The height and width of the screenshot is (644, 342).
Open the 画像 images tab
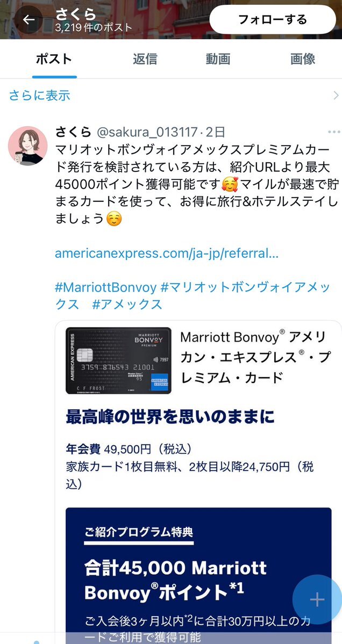[303, 59]
